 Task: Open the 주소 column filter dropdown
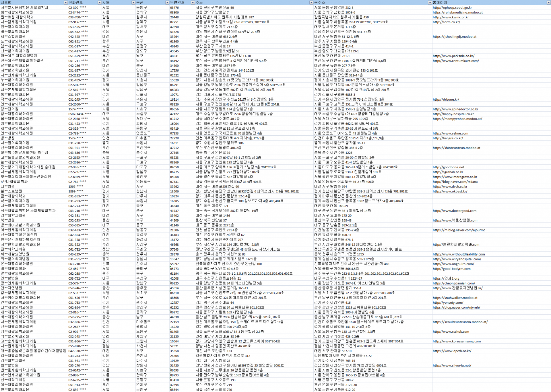click(311, 3)
